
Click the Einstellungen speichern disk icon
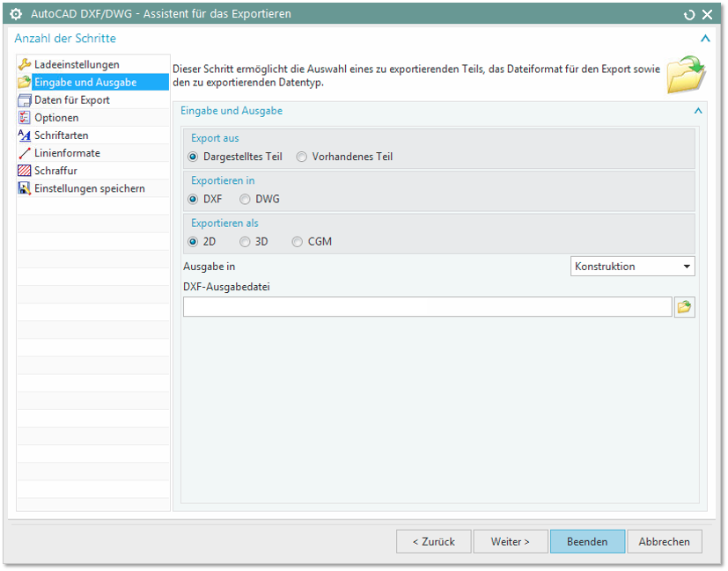point(25,188)
